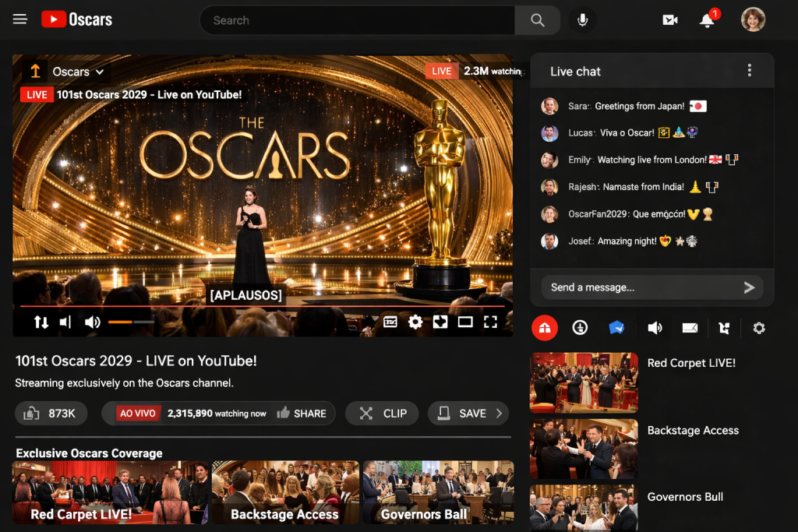This screenshot has height=532, width=798.
Task: Start voice search with the microphone
Action: pos(582,20)
